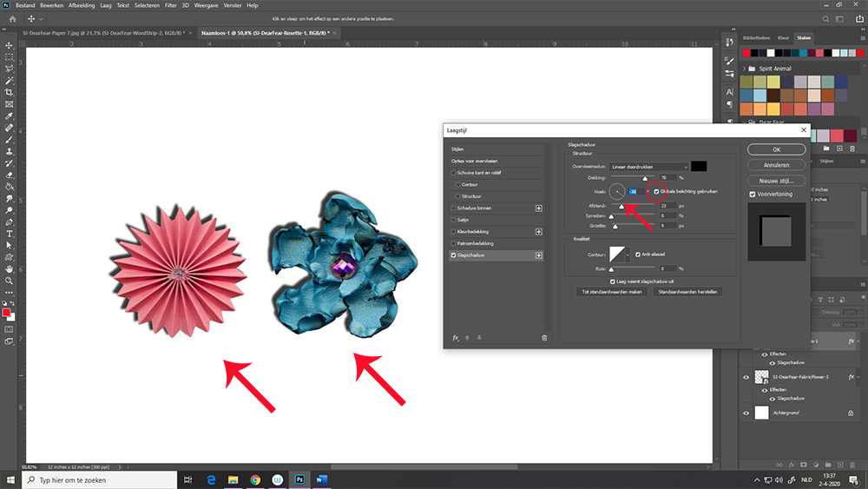868x489 pixels.
Task: Click the black shadow color swatch
Action: coord(699,166)
